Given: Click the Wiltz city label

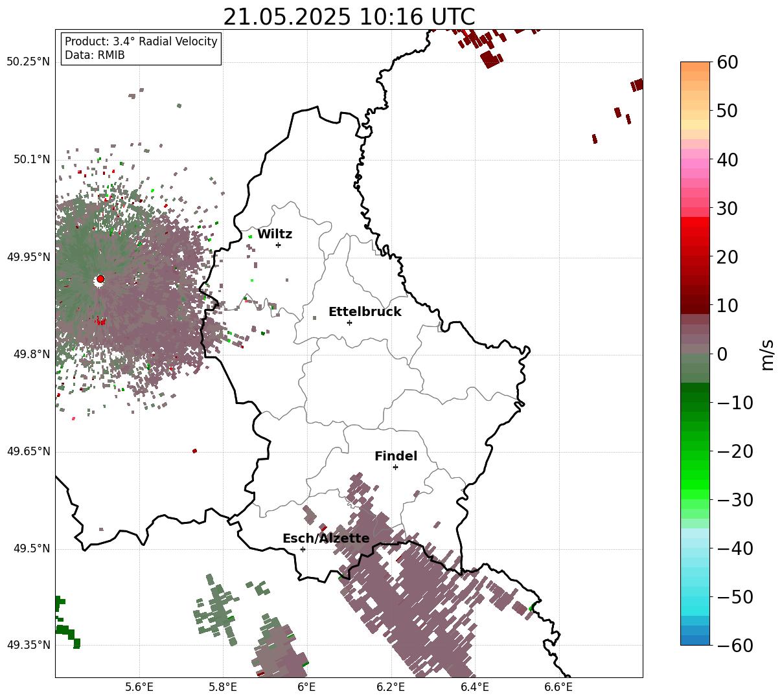Looking at the screenshot, I should 275,234.
